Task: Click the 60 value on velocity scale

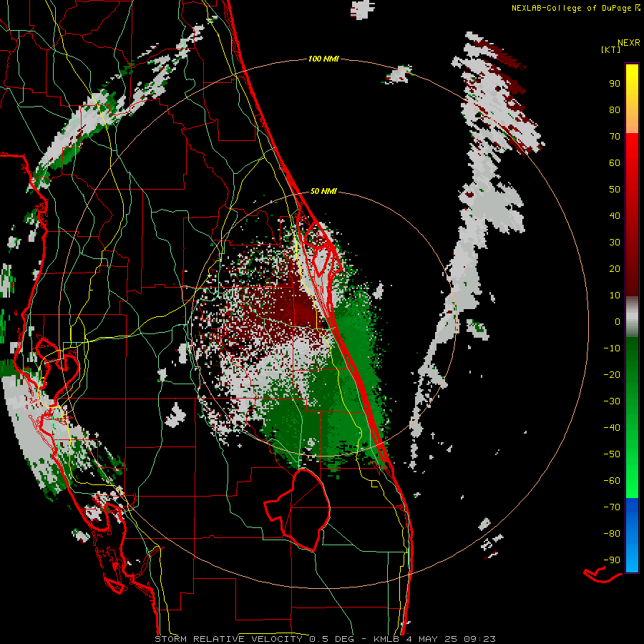Action: 615,162
